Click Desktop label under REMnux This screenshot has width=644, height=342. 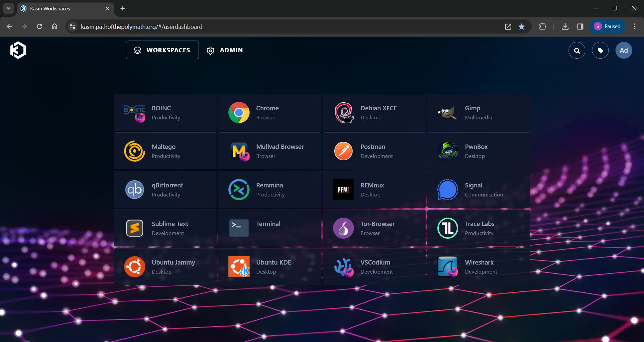click(371, 195)
